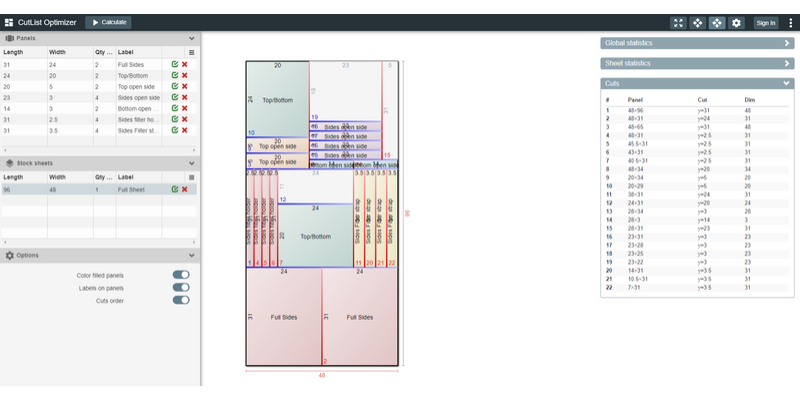Edit stock sheet length 96 cell
800x400 pixels.
click(x=24, y=189)
